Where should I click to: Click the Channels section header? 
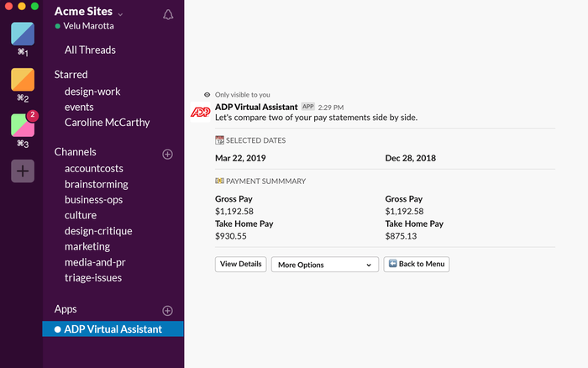point(75,151)
